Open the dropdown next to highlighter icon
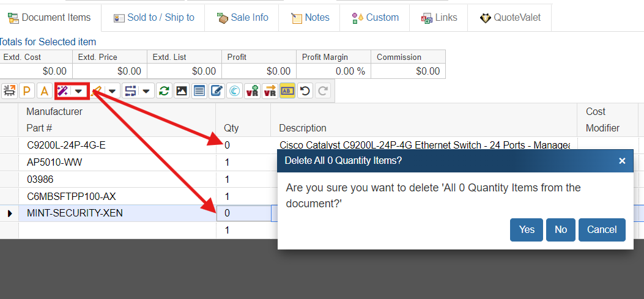644x299 pixels. (x=112, y=90)
